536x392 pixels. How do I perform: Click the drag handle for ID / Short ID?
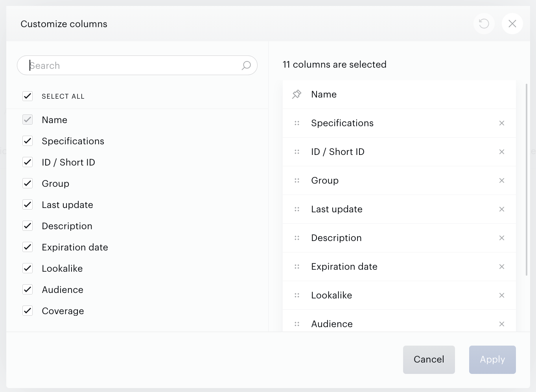coord(297,152)
